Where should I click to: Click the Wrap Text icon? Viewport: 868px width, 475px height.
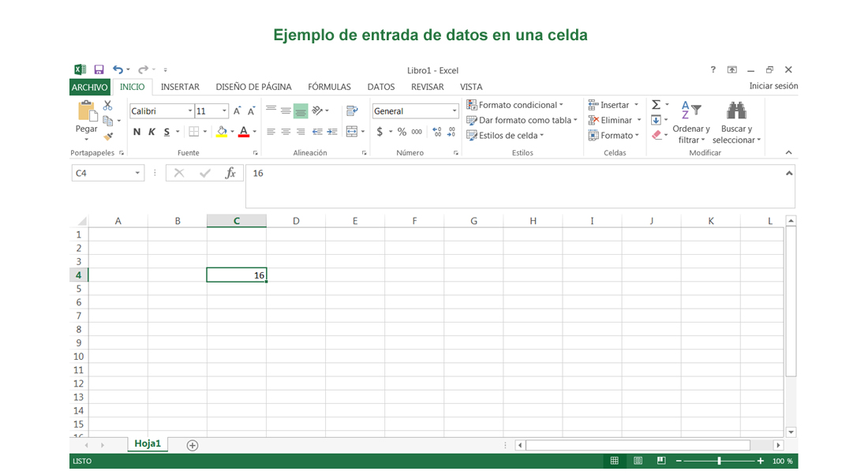pyautogui.click(x=351, y=110)
